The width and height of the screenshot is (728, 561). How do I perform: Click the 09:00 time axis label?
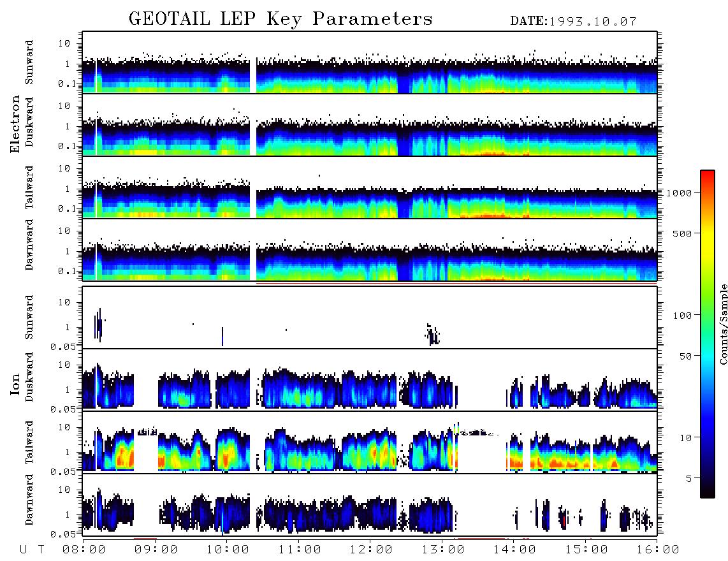156,550
